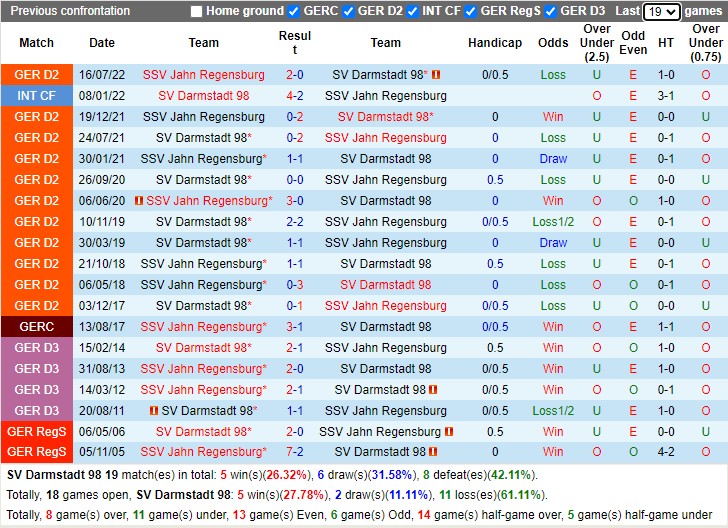
Task: Click the HT score 1-1 on GERC row
Action: point(666,326)
